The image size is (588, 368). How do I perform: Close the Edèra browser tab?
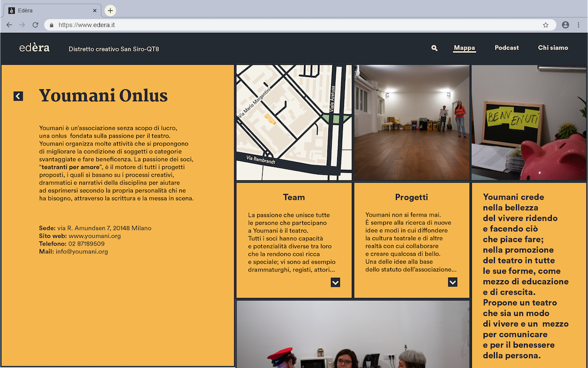95,10
